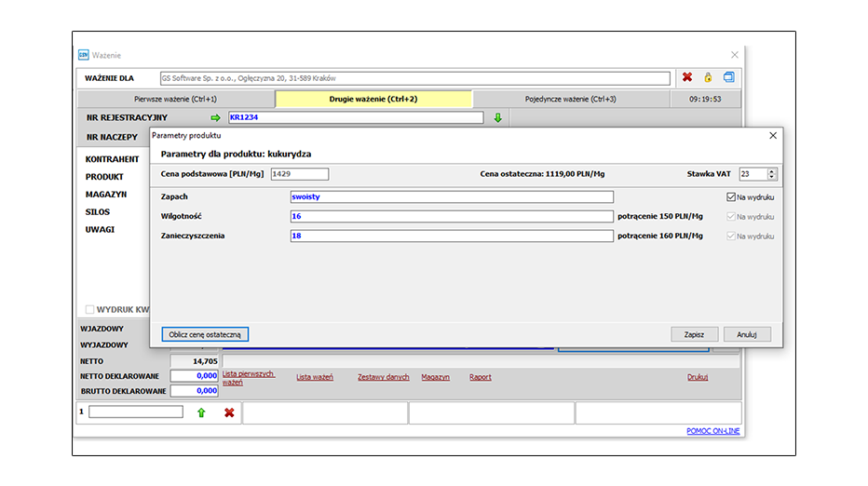
Task: Switch to Pojedyncze ważenie tab
Action: pyautogui.click(x=570, y=99)
